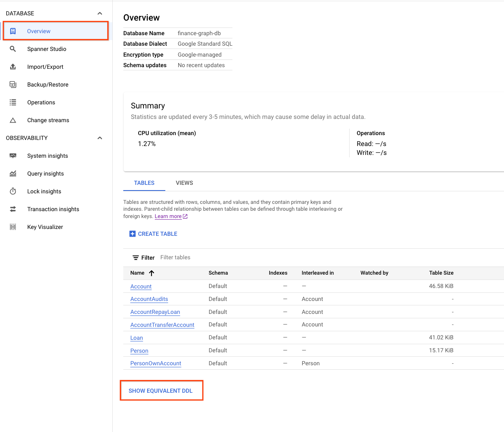Viewport: 504px width, 432px height.
Task: Sort tables by Name column arrow
Action: pyautogui.click(x=152, y=273)
